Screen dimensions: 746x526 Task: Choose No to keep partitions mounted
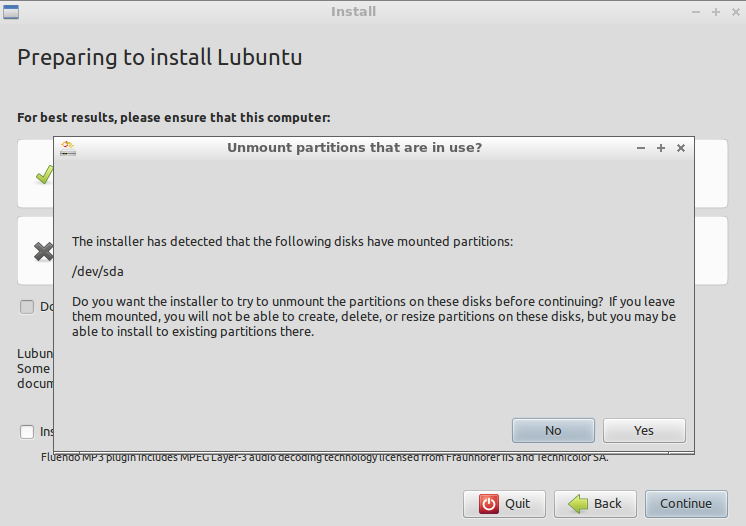553,430
